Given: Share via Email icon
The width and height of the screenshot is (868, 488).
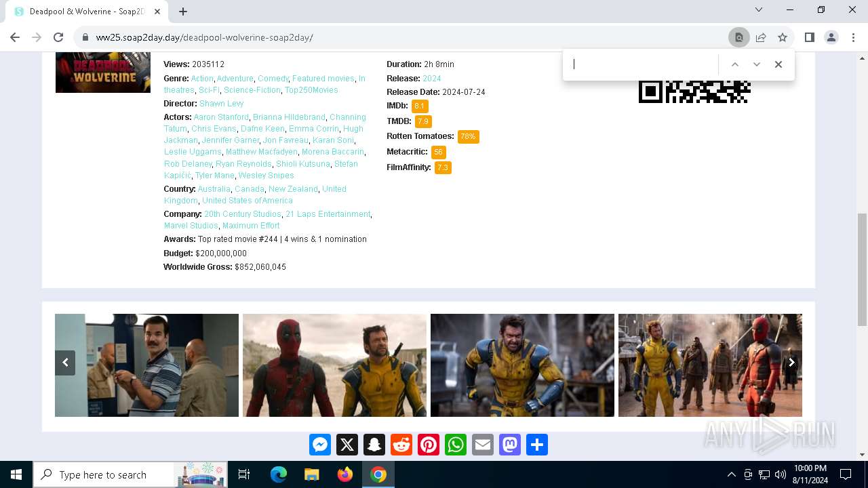Looking at the screenshot, I should (483, 445).
